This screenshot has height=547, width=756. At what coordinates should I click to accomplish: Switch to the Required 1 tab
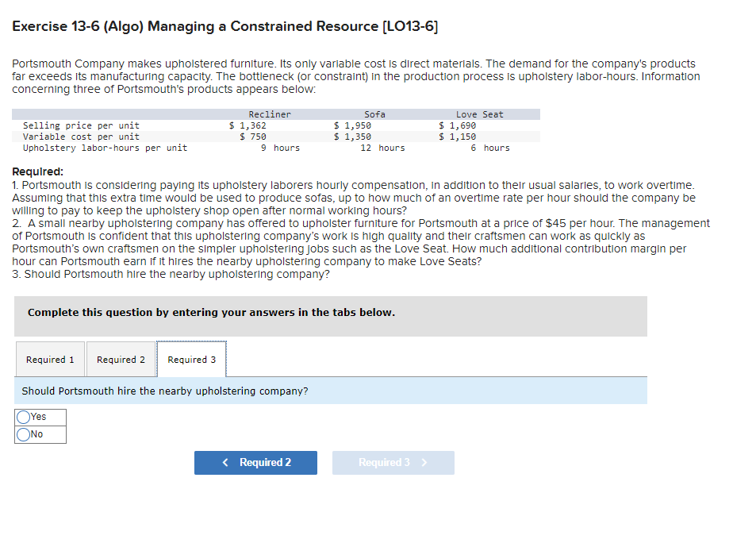(x=50, y=360)
